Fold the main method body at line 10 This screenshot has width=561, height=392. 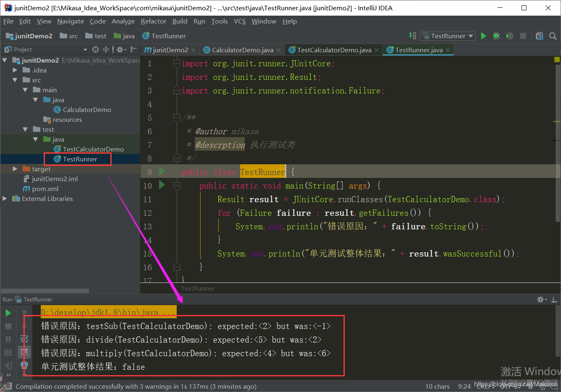click(177, 186)
